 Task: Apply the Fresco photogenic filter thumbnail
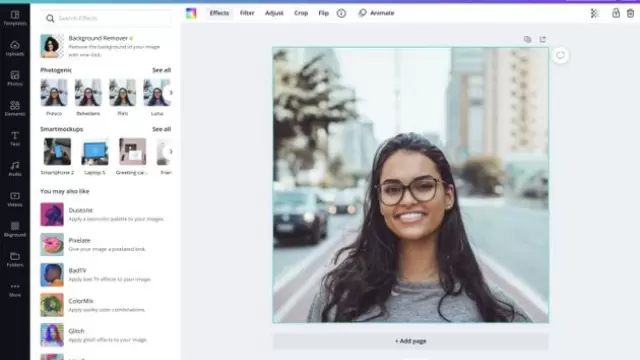[54, 93]
